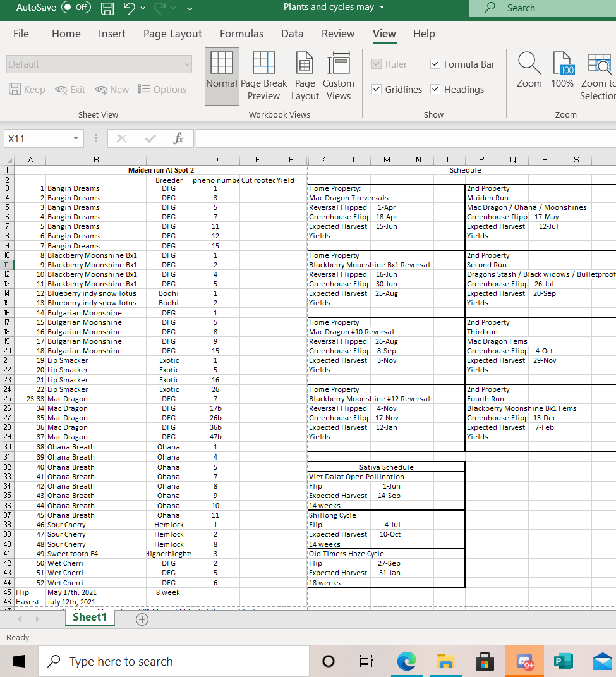Open Publisher from taskbar
The height and width of the screenshot is (677, 616).
pos(564,661)
